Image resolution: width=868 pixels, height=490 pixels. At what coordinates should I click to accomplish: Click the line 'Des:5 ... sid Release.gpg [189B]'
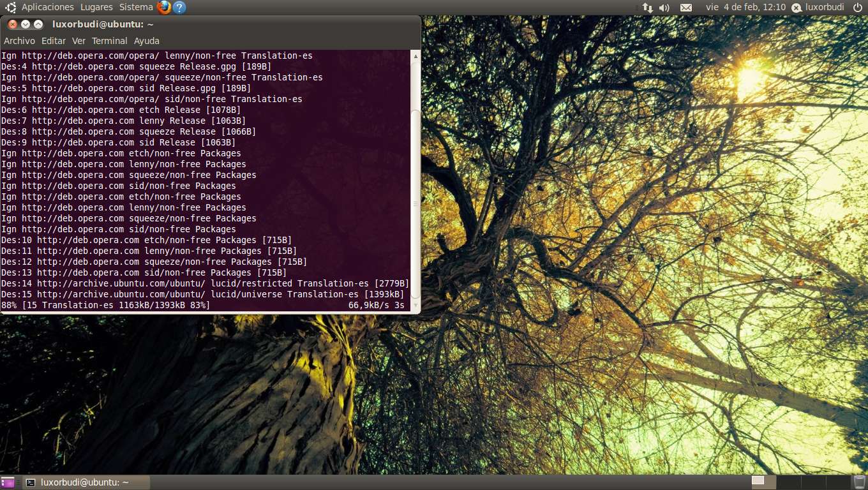(126, 88)
